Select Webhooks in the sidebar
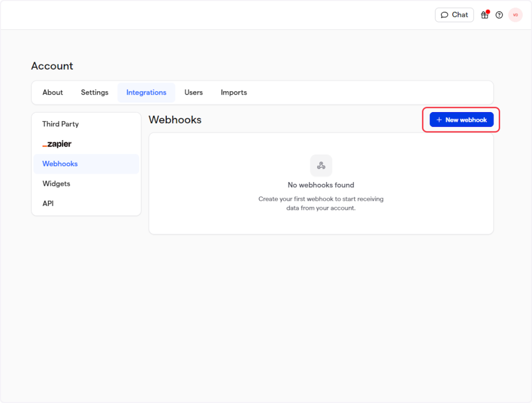This screenshot has width=532, height=403. pyautogui.click(x=60, y=164)
